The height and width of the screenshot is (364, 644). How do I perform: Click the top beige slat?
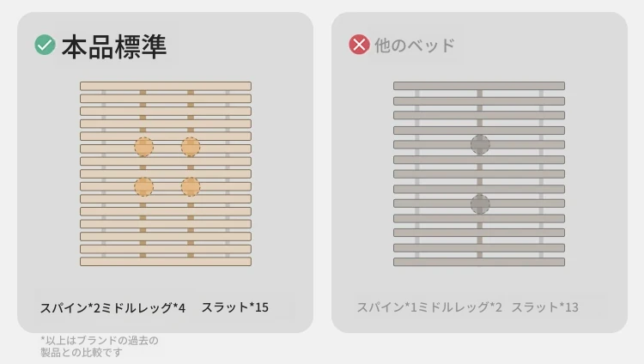pos(166,86)
